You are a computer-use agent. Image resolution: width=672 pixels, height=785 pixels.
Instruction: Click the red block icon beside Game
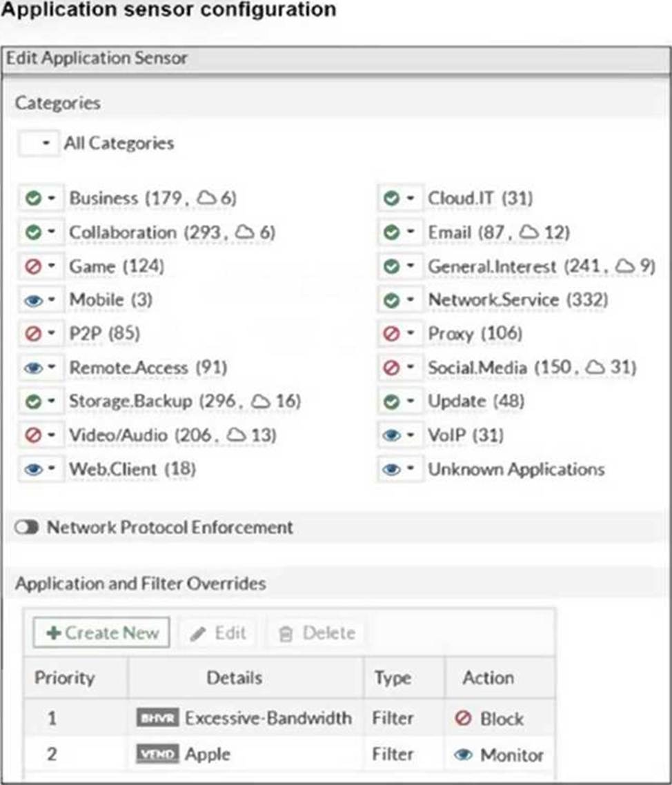(x=32, y=266)
